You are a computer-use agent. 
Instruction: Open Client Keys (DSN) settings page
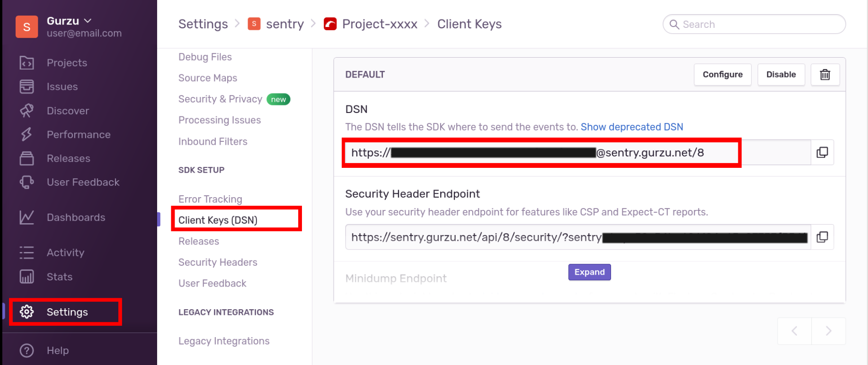pyautogui.click(x=218, y=220)
